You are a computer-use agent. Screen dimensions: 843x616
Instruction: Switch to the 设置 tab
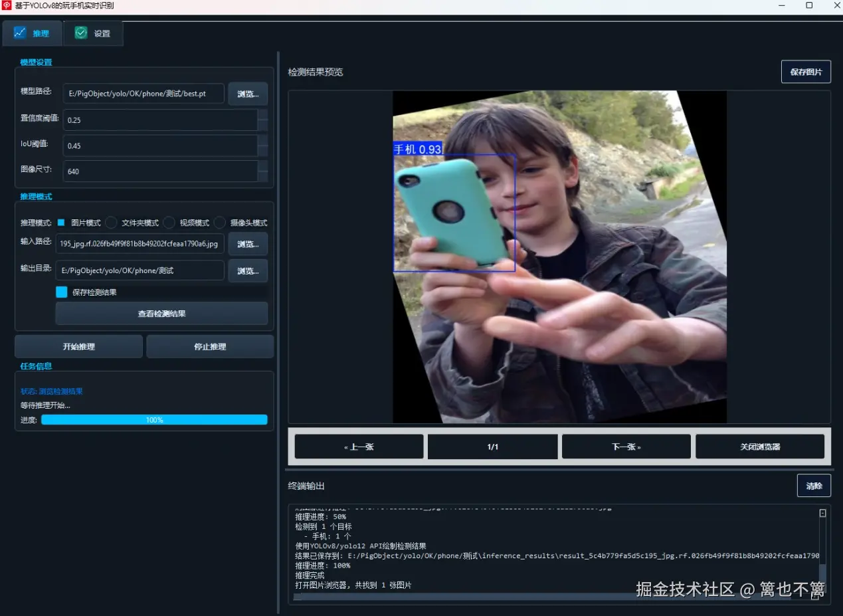(100, 33)
